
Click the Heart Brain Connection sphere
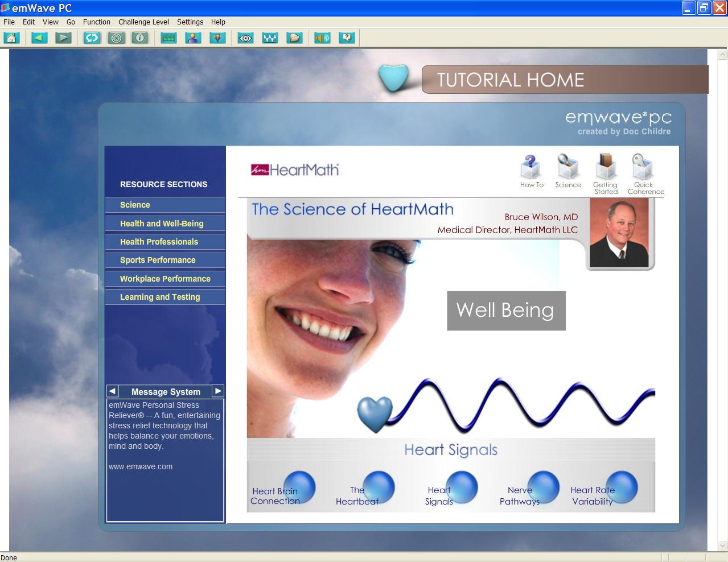click(x=299, y=487)
